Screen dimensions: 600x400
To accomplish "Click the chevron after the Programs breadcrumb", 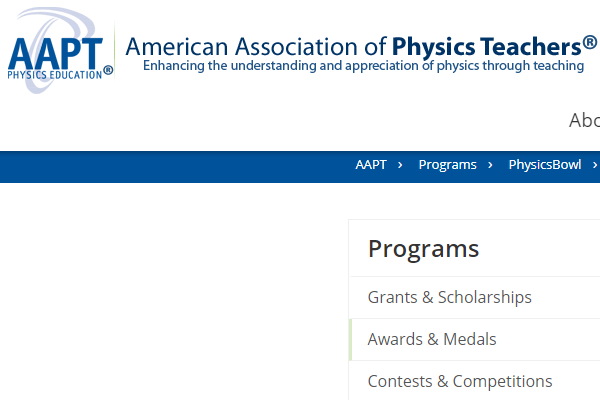I will pos(490,165).
